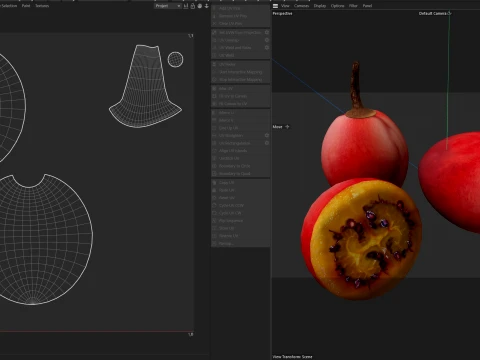
Task: Open gear options for UV Weld and Relax
Action: pos(267,48)
